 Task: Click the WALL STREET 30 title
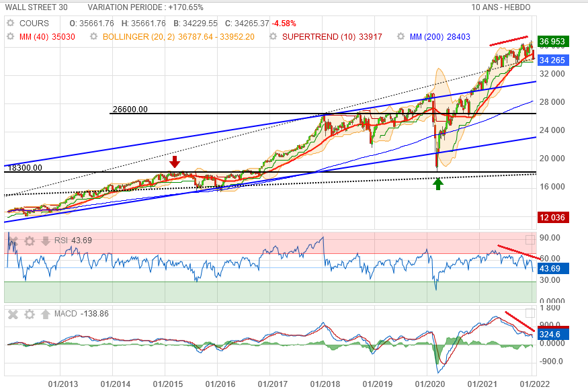36,7
